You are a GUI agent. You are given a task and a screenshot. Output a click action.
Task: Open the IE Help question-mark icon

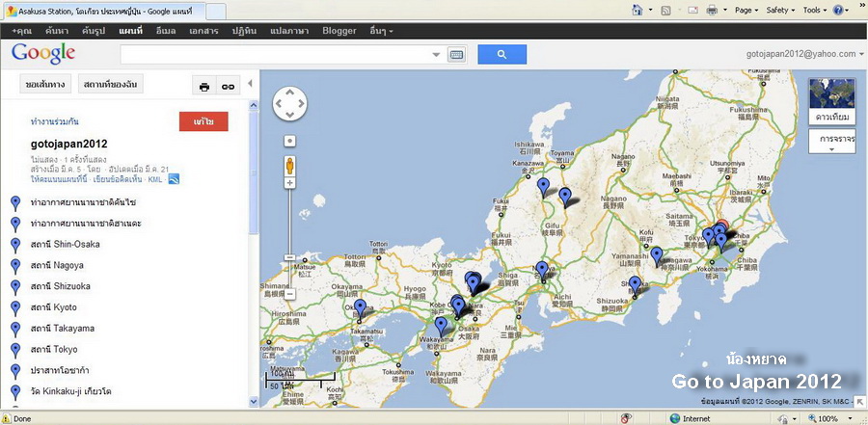click(838, 10)
